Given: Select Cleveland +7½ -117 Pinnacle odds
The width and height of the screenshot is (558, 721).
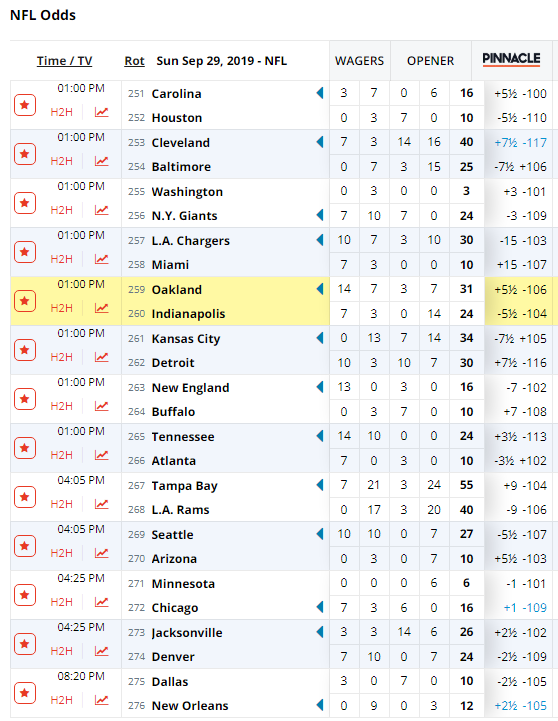Looking at the screenshot, I should [x=520, y=143].
